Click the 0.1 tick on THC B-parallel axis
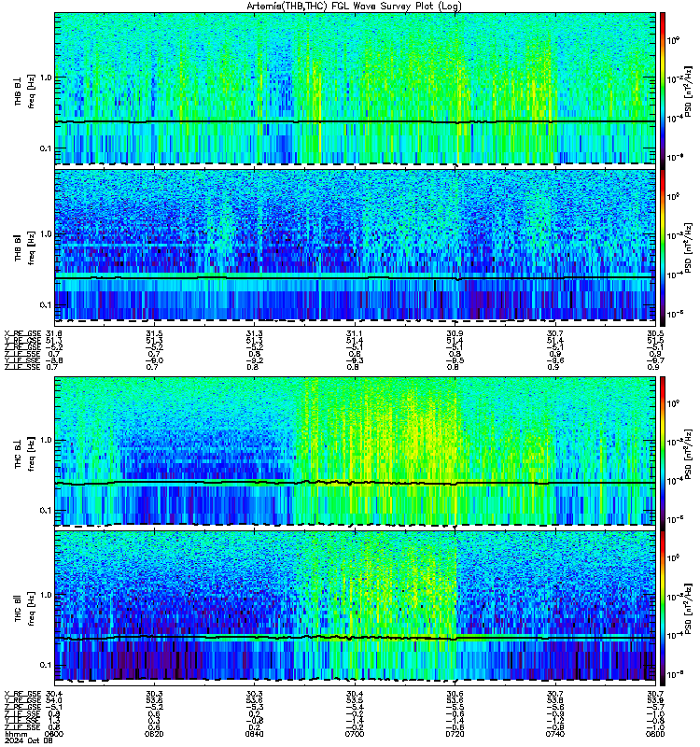700x747 pixels. tap(45, 665)
